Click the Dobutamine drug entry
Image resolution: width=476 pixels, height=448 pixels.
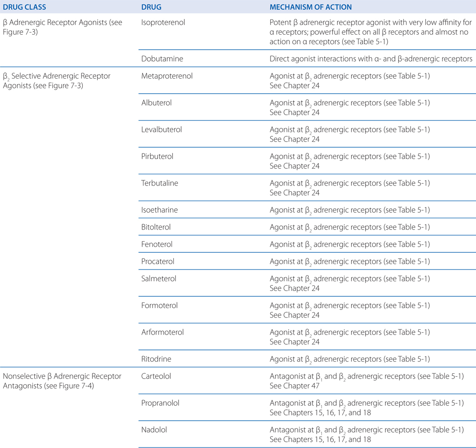[162, 58]
